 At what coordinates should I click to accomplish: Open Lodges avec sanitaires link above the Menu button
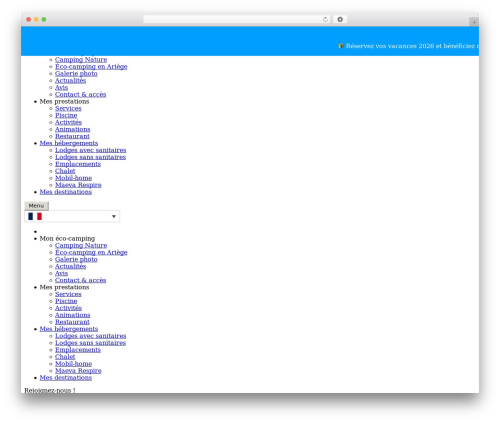coord(90,150)
